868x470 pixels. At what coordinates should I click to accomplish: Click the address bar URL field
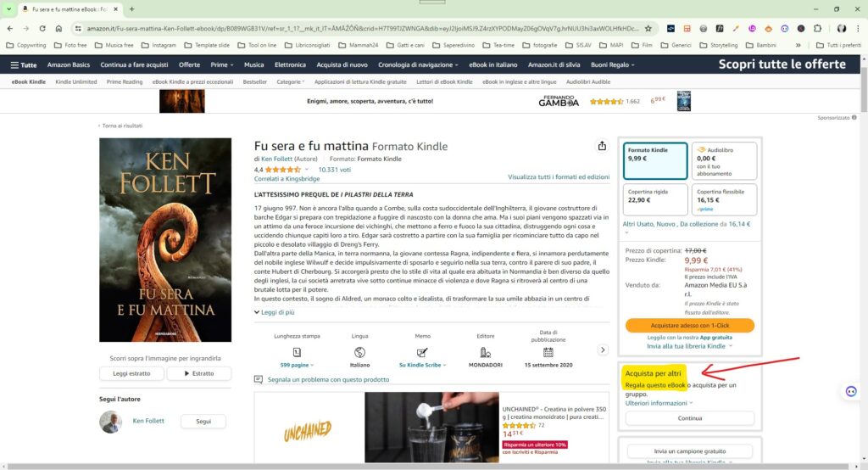click(363, 28)
